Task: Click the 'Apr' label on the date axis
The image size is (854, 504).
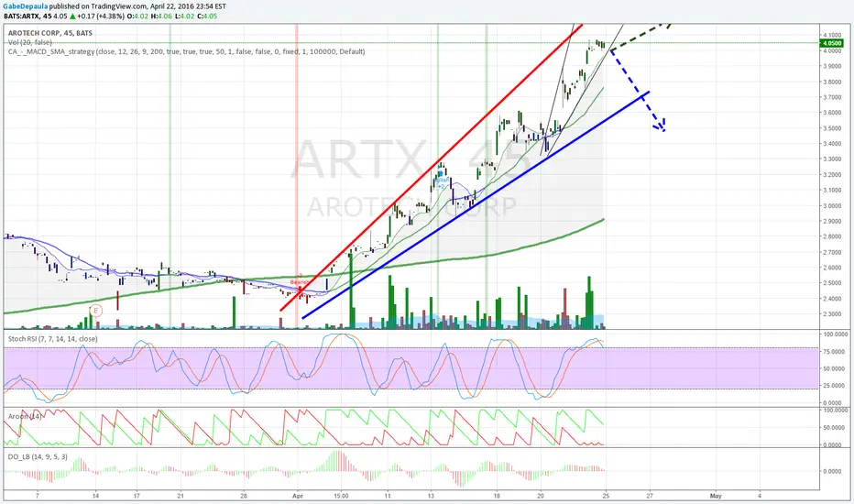Action: click(298, 497)
